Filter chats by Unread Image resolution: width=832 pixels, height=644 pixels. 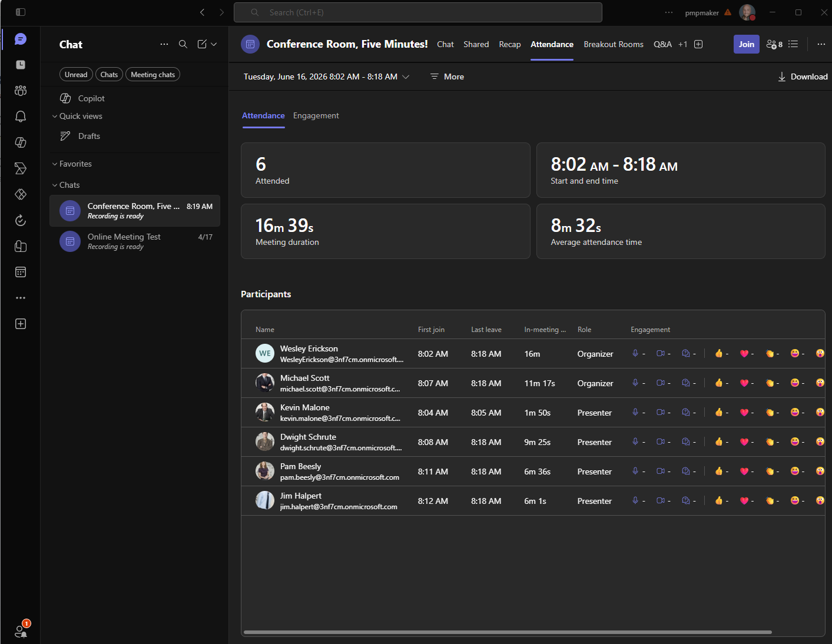pos(76,75)
